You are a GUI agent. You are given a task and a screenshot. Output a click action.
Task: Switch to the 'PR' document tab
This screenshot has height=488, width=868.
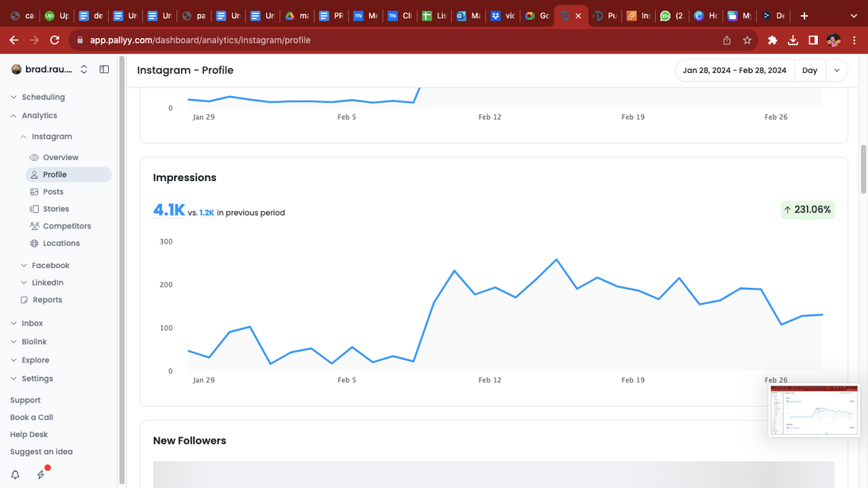click(x=332, y=16)
